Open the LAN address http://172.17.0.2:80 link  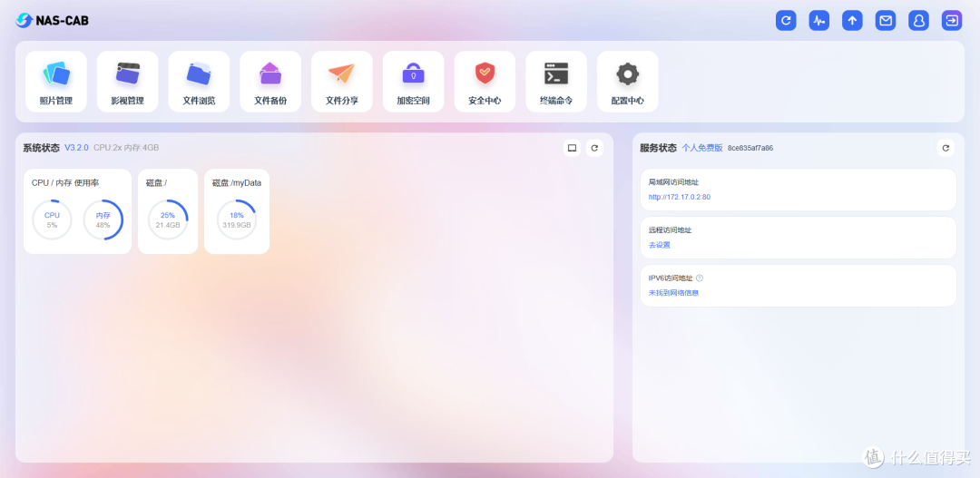tap(679, 197)
